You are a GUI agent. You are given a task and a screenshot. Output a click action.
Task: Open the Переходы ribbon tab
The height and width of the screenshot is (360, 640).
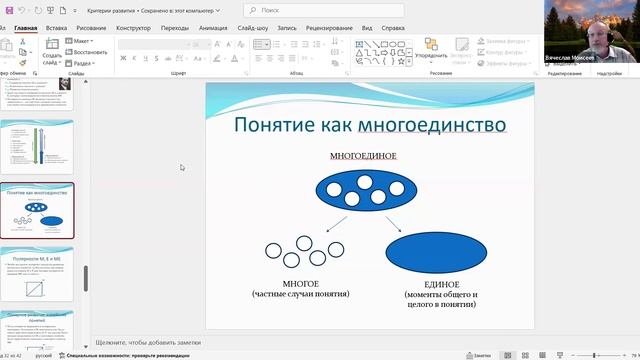click(x=175, y=28)
